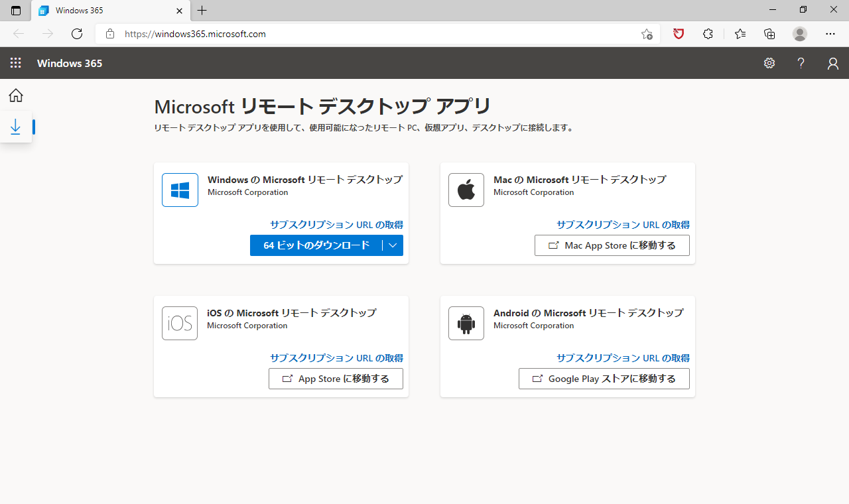Get subscription URL for Windows app

point(336,225)
